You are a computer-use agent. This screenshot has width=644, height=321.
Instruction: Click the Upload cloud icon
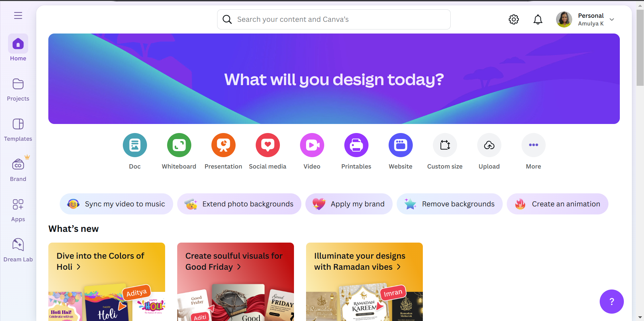point(489,145)
